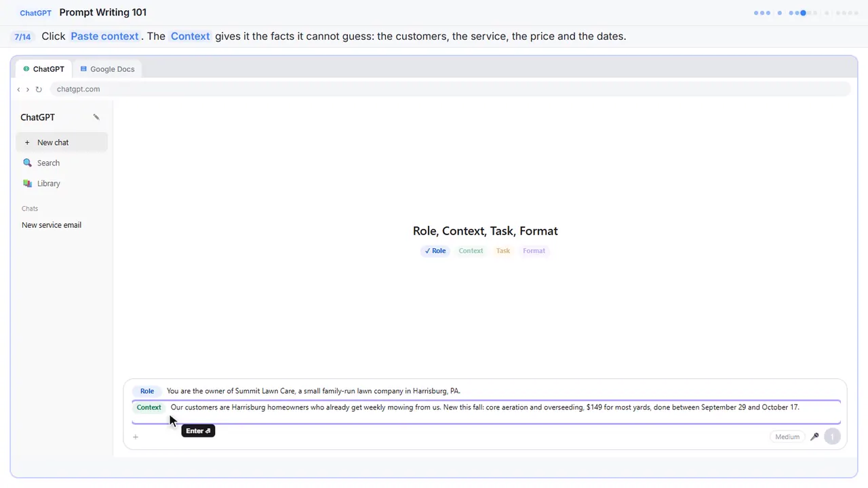
Task: Reload the page with the refresh icon
Action: coord(39,89)
